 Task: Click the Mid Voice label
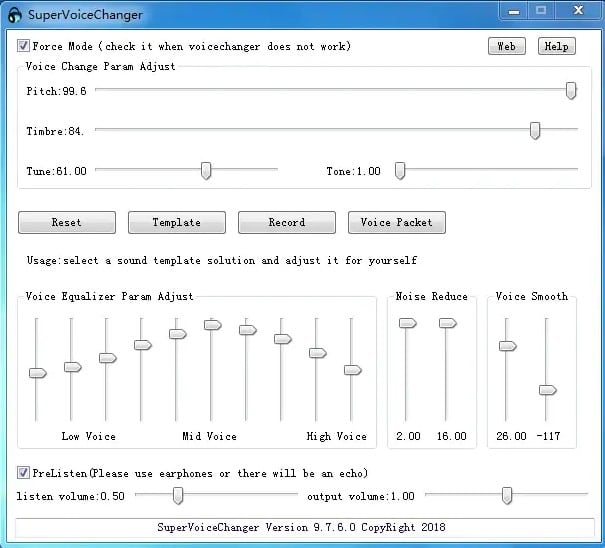[210, 436]
